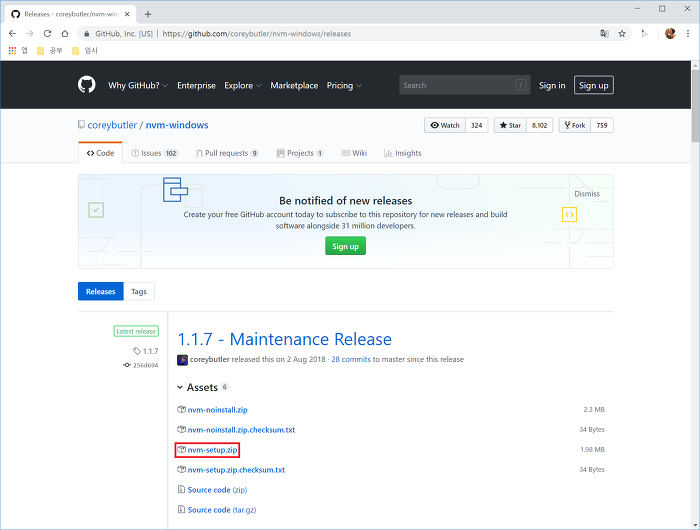700x530 pixels.
Task: Open the 공부 bookmarks folder
Action: pyautogui.click(x=50, y=50)
